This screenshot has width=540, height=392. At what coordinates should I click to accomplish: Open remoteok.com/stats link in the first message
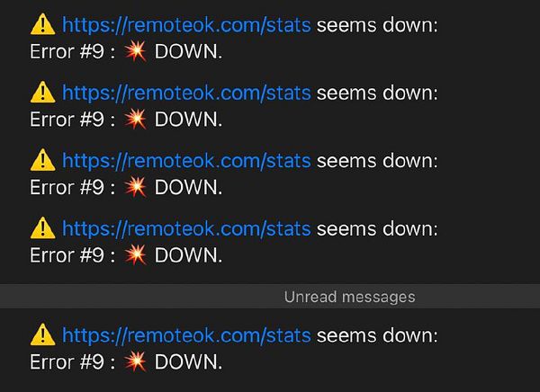click(x=186, y=25)
